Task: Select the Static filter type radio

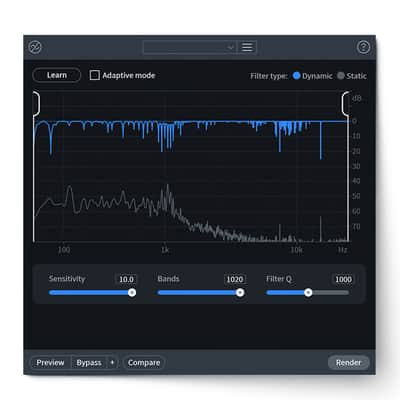Action: pos(340,76)
